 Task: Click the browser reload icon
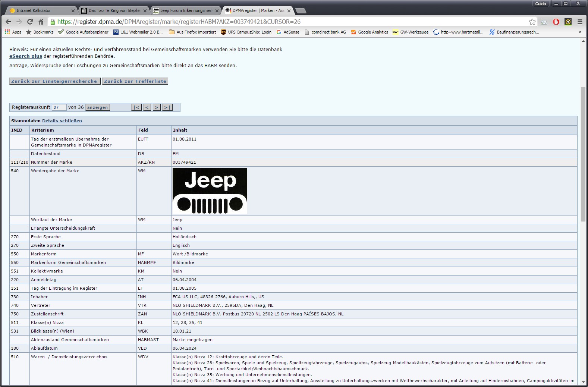click(30, 22)
